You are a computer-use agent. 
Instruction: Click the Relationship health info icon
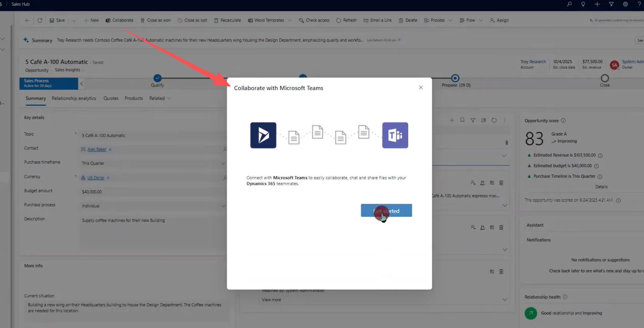[x=565, y=297]
